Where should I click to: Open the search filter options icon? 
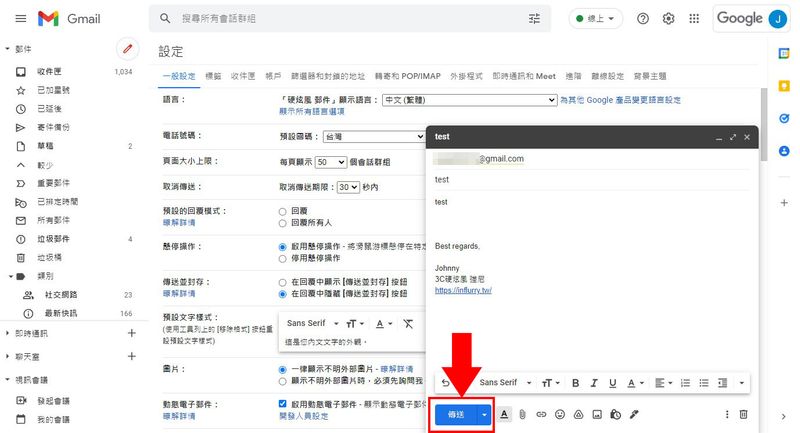click(x=534, y=19)
